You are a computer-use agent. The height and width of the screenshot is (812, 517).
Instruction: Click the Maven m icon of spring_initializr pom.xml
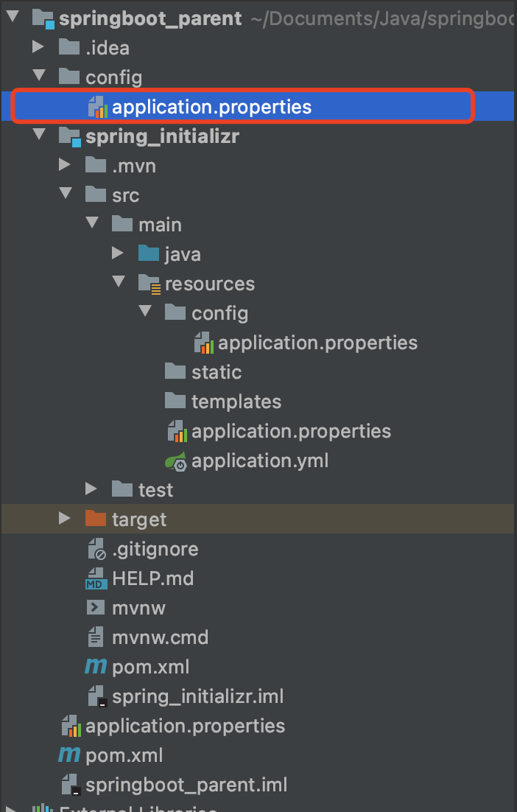pyautogui.click(x=96, y=667)
